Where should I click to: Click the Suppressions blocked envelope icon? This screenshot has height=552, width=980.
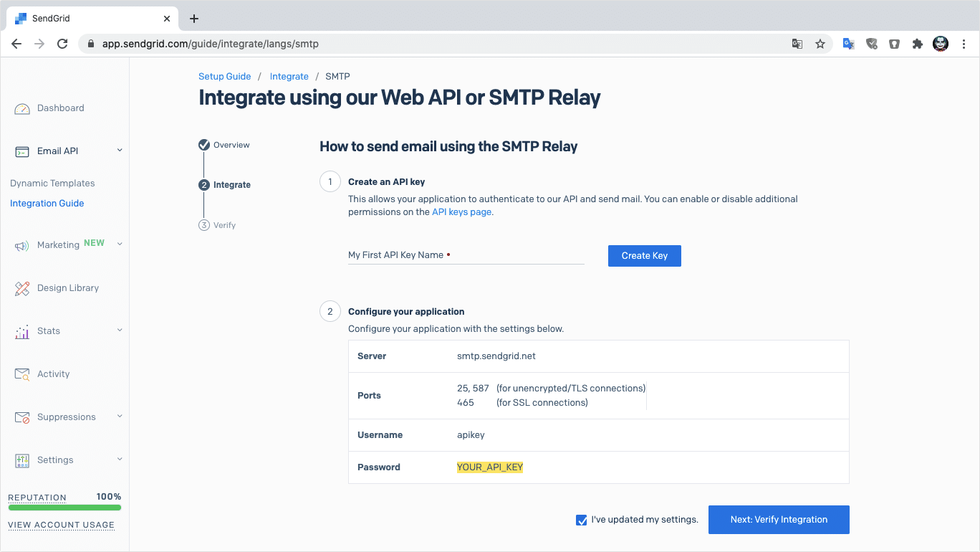22,417
